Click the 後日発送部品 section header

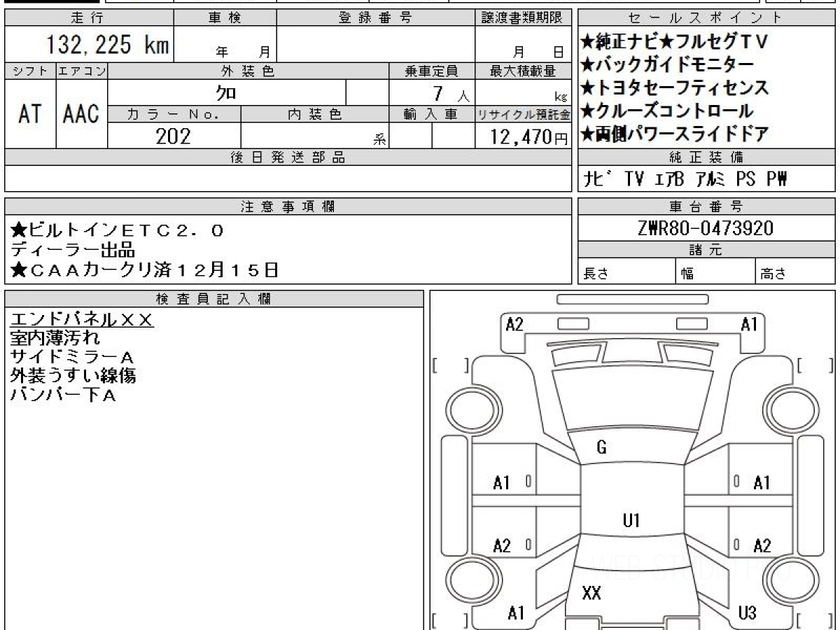pyautogui.click(x=288, y=157)
